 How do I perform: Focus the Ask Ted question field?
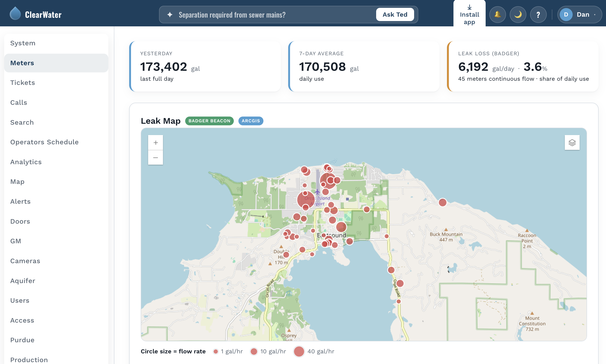point(275,15)
